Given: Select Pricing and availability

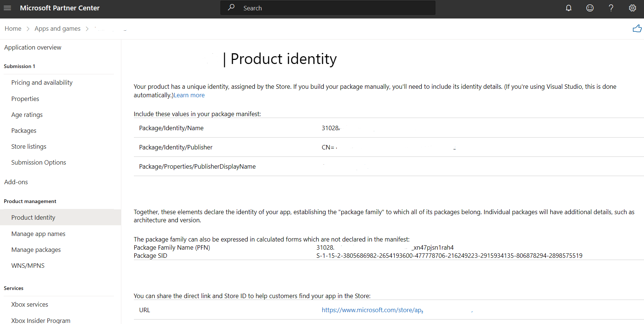Looking at the screenshot, I should [42, 82].
